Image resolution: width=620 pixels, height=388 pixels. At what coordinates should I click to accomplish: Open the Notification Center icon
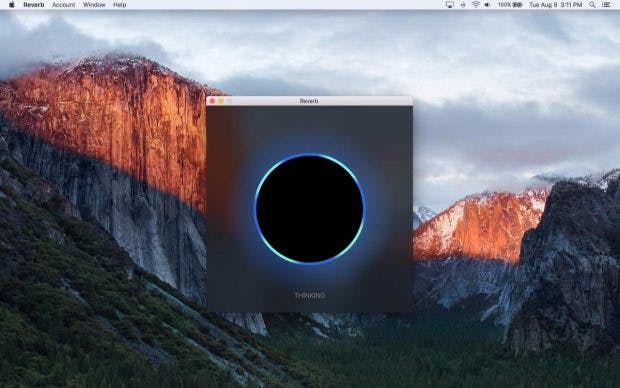click(x=606, y=5)
